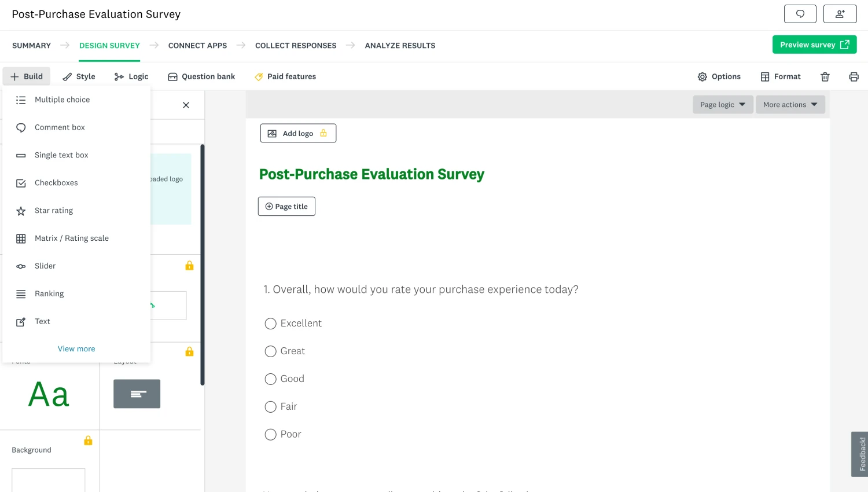Open the ANALYZE RESULTS tab
868x492 pixels.
point(400,45)
